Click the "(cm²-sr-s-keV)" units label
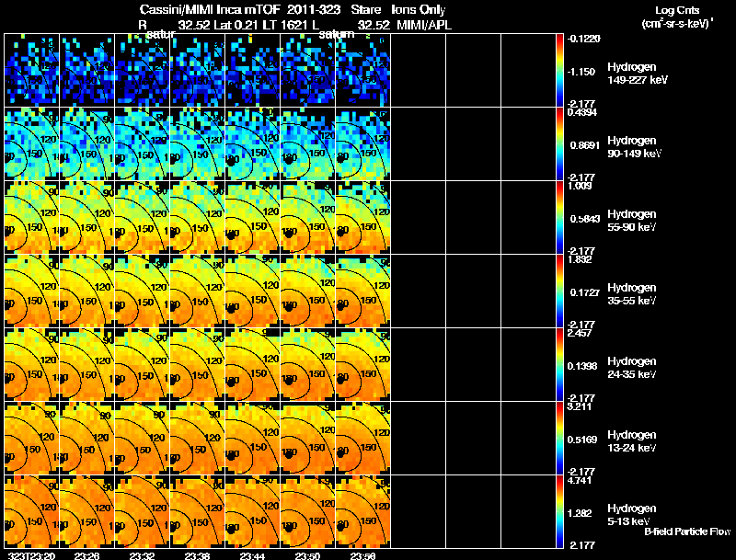736x560 pixels. (677, 23)
